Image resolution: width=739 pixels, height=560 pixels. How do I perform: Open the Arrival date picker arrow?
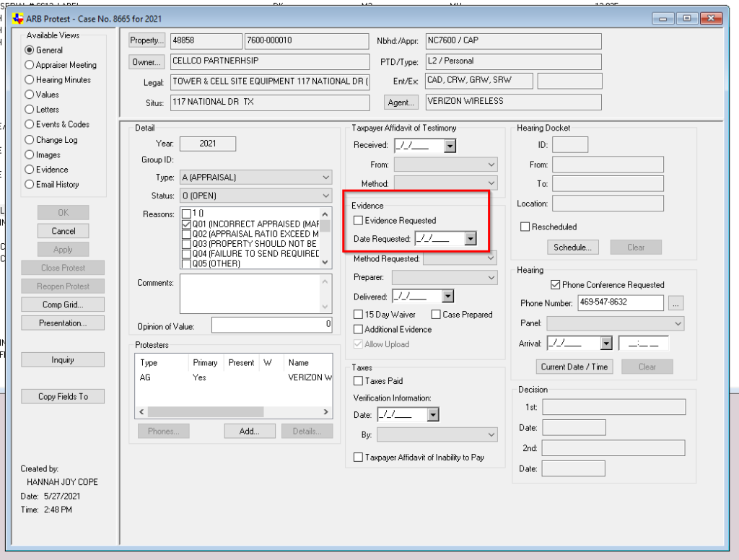pos(606,344)
